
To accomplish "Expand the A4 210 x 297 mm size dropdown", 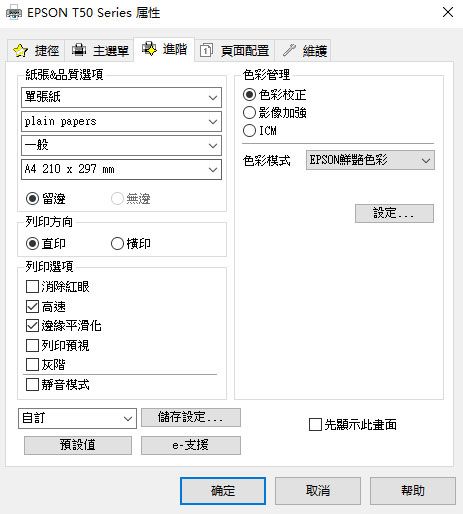I will (x=121, y=169).
